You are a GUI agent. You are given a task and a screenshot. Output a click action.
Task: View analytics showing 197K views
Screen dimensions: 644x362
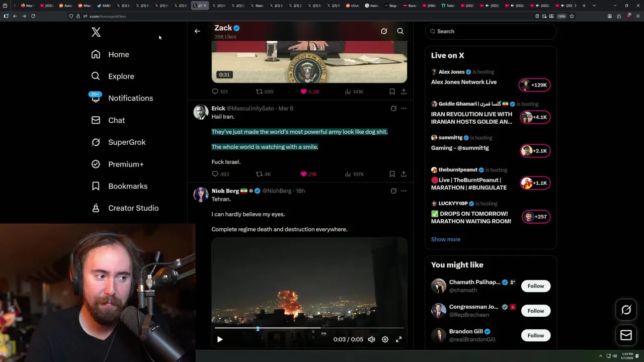coord(354,174)
